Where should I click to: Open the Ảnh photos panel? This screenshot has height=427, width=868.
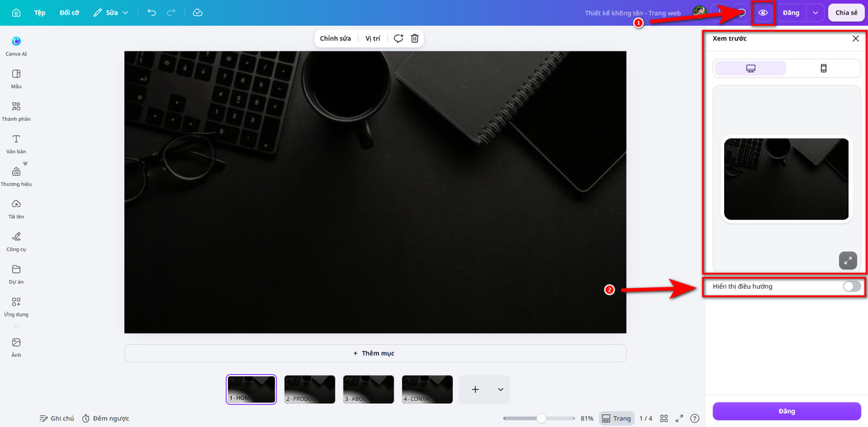(x=16, y=347)
